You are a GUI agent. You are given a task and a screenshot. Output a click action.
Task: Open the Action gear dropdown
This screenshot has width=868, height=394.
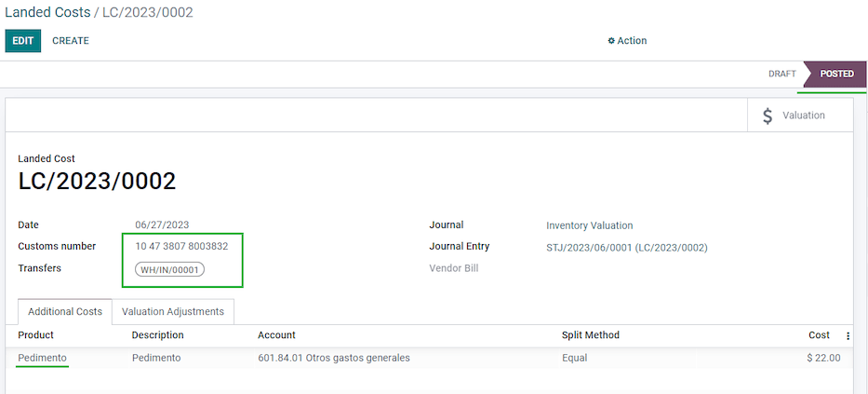click(x=627, y=41)
